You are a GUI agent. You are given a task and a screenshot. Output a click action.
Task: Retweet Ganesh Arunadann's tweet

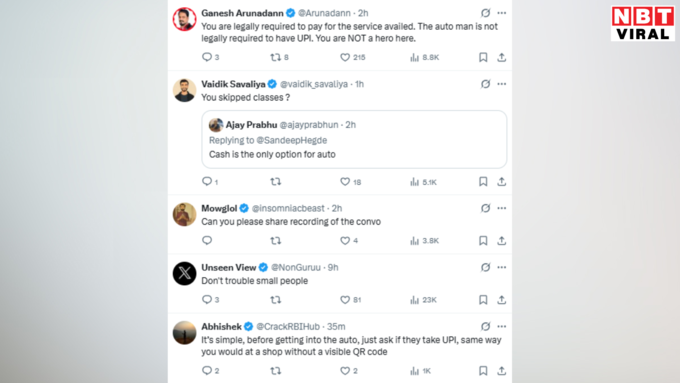(275, 57)
